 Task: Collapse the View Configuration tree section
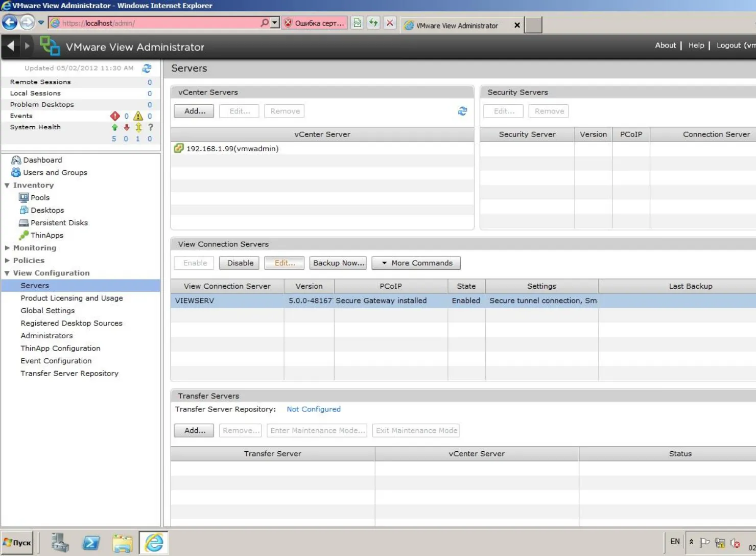pyautogui.click(x=7, y=273)
